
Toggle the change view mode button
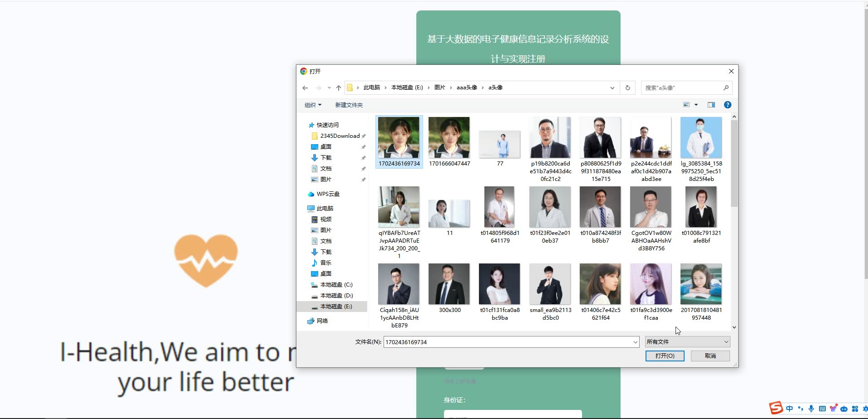point(686,105)
